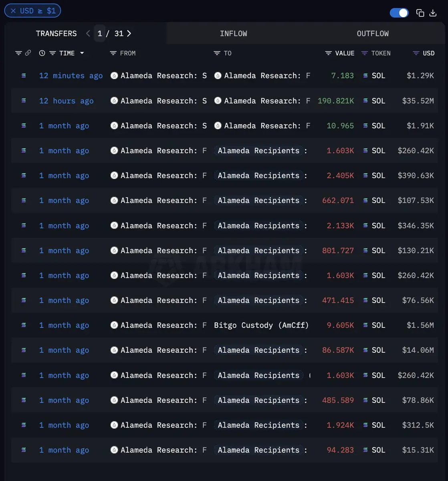Click the 86.587K value cell
Viewport: 448px width, 481px height.
(338, 350)
